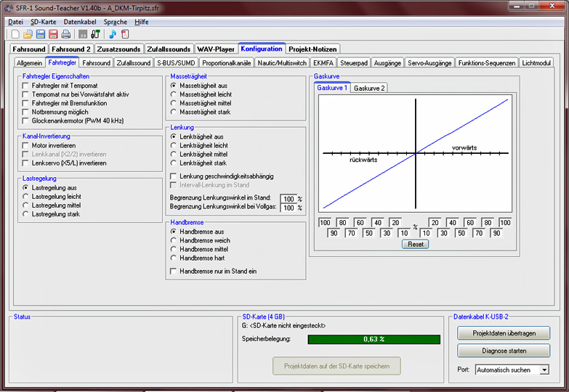Toggle Handbremse nur im Stand ein

pos(173,271)
